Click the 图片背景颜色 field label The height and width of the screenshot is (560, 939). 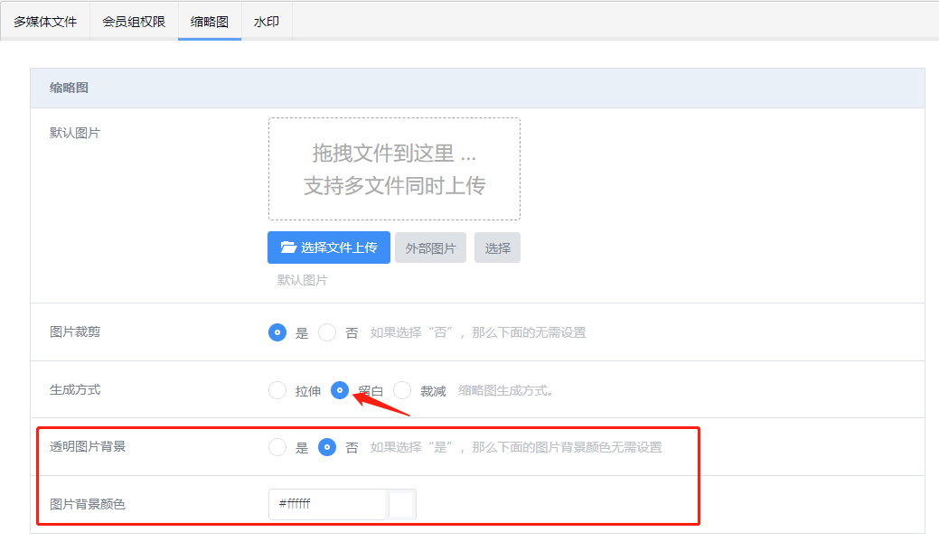coord(88,504)
